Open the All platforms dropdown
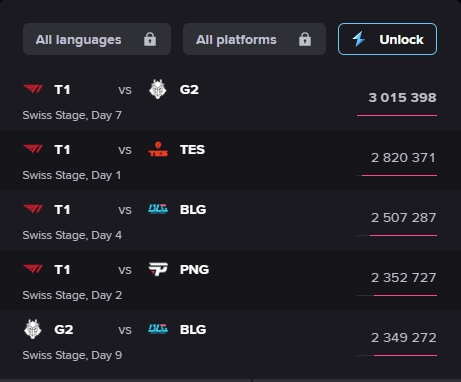This screenshot has width=461, height=382. click(x=254, y=39)
